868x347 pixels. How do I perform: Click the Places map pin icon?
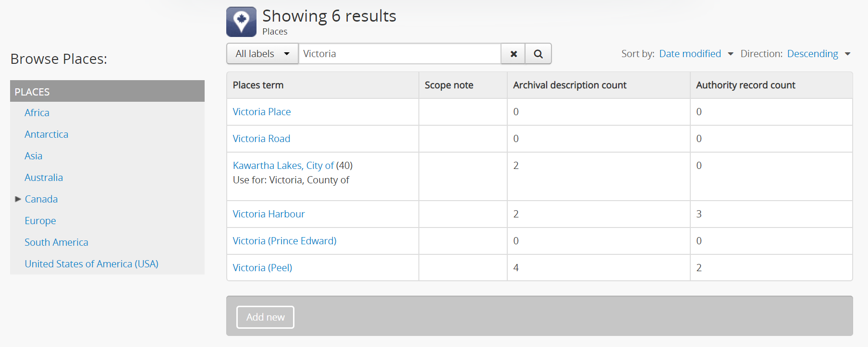click(241, 22)
